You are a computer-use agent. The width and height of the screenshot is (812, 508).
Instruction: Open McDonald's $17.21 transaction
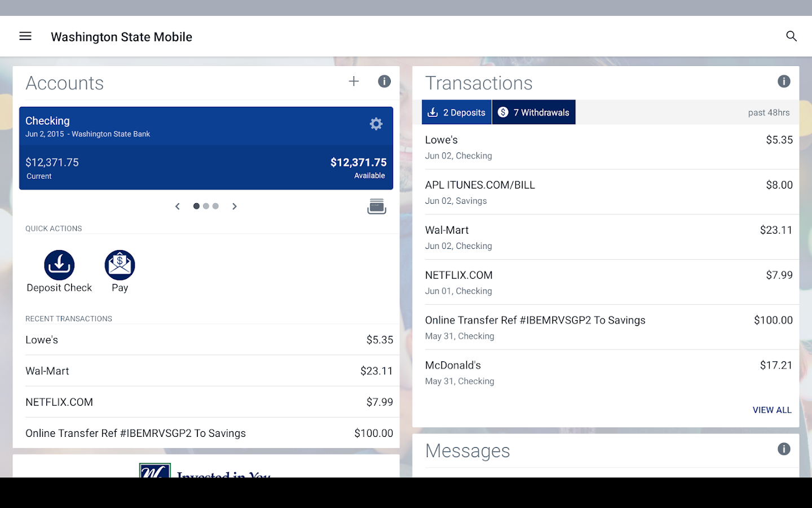[x=609, y=373]
